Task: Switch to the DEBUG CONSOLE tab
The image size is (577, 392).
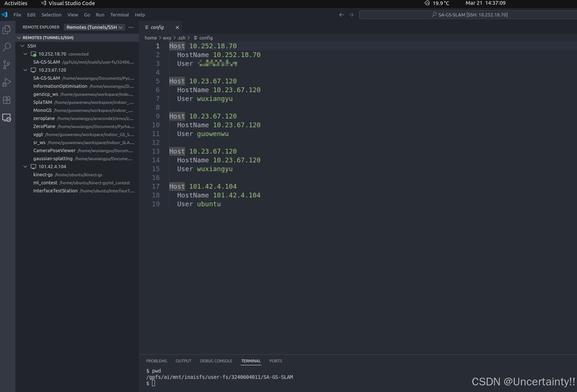Action: 216,361
